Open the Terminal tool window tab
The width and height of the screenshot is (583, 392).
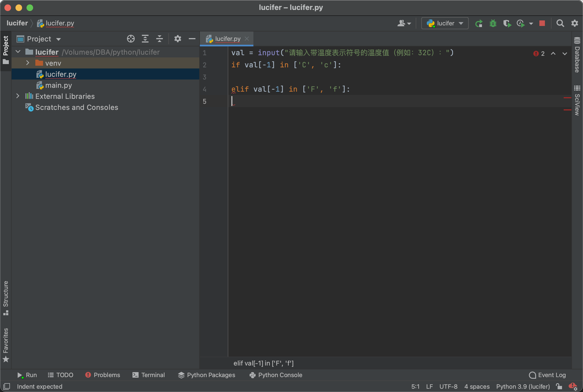point(149,375)
